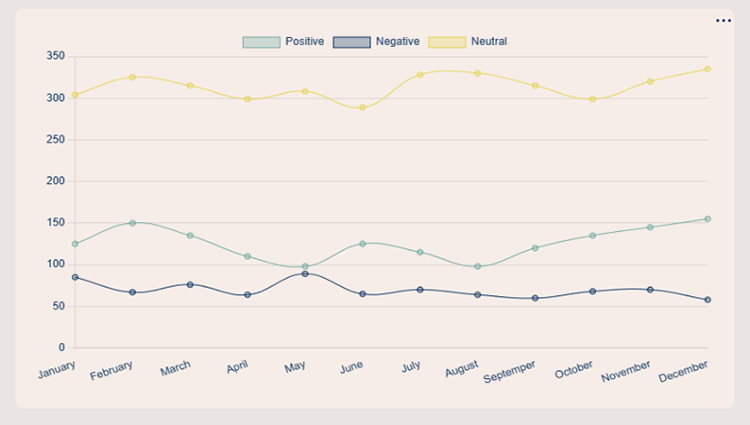This screenshot has width=750, height=425.
Task: Select the Negative data point for May
Action: [x=305, y=274]
